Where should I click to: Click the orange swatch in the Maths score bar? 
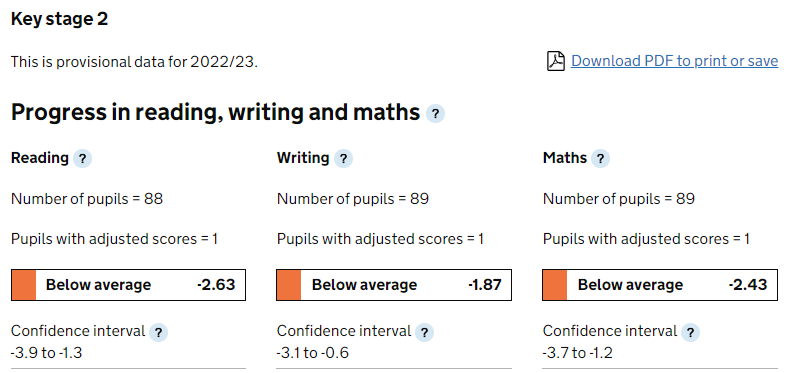click(555, 285)
